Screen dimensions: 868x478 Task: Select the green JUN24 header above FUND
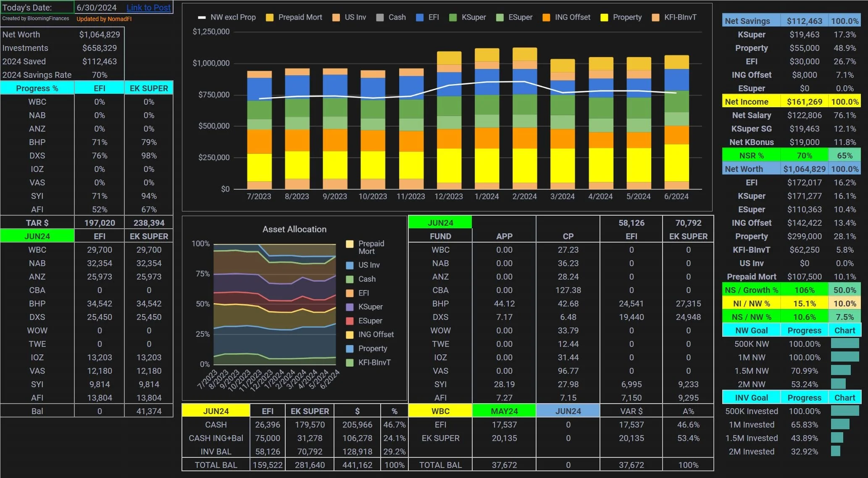pos(440,223)
